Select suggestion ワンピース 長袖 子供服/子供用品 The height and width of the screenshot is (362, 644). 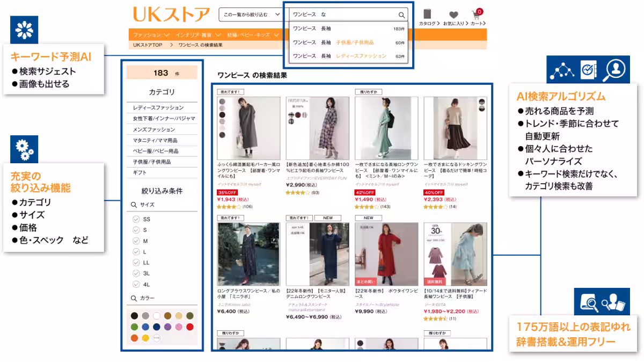[x=349, y=42]
